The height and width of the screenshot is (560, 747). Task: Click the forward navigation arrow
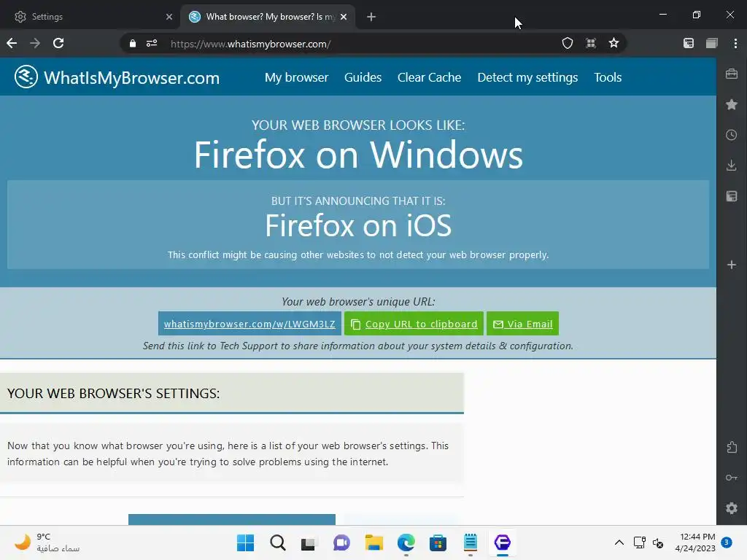(35, 43)
